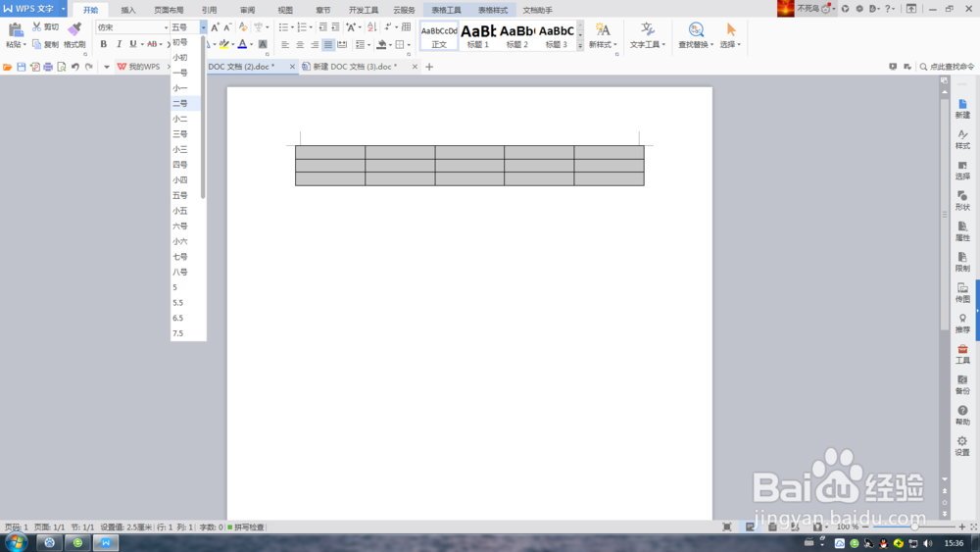Apply the 标题 1 style
The image size is (980, 552).
pos(478,36)
